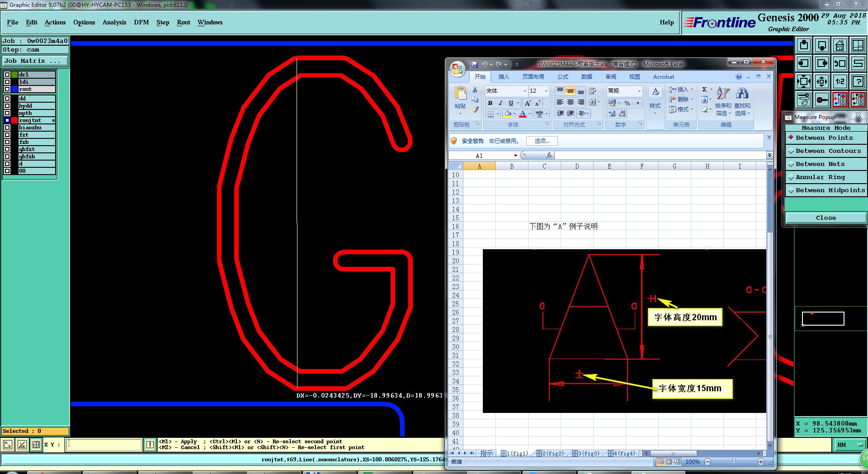Click the Excel insert function fx icon
The width and height of the screenshot is (868, 474).
coord(549,155)
